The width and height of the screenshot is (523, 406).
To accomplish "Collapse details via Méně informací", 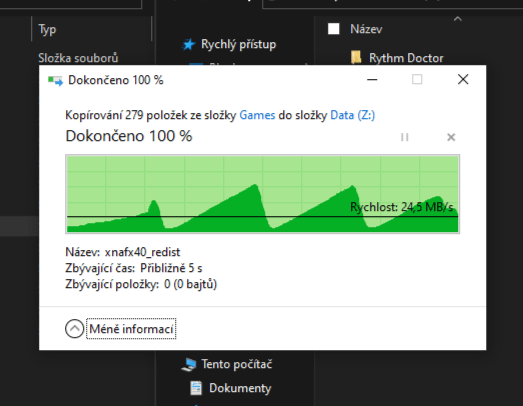I will coord(131,329).
